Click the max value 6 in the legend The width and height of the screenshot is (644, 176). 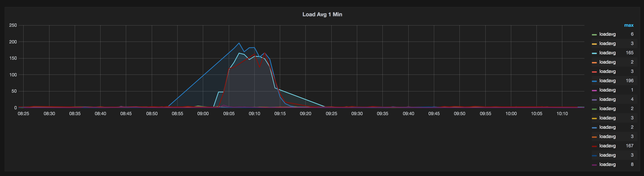tap(632, 34)
